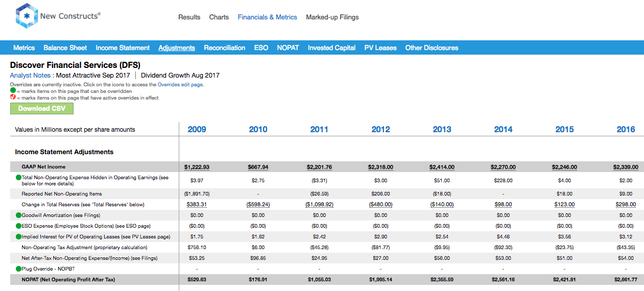Click GAAP Net Income value $2,339.00
The height and width of the screenshot is (291, 644).
pos(626,167)
